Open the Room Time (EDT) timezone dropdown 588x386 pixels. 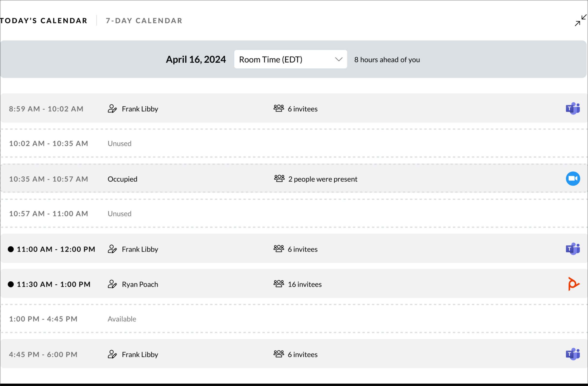click(290, 59)
